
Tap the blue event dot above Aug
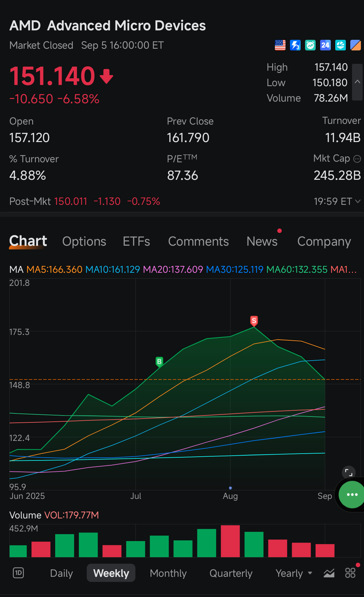point(230,488)
